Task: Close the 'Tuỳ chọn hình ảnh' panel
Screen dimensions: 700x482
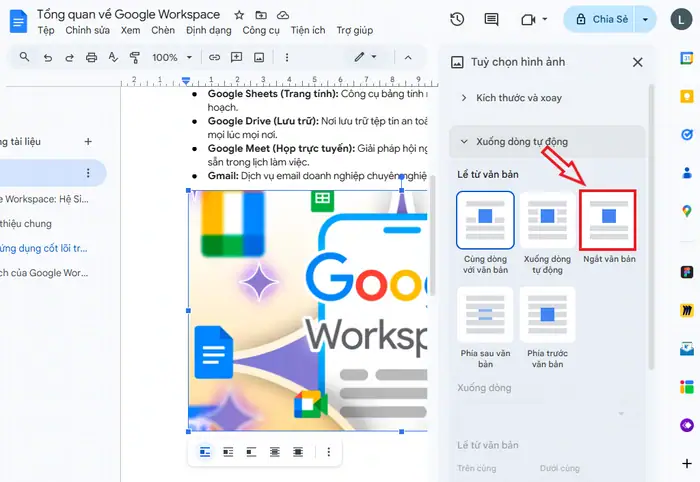Action: (x=638, y=62)
